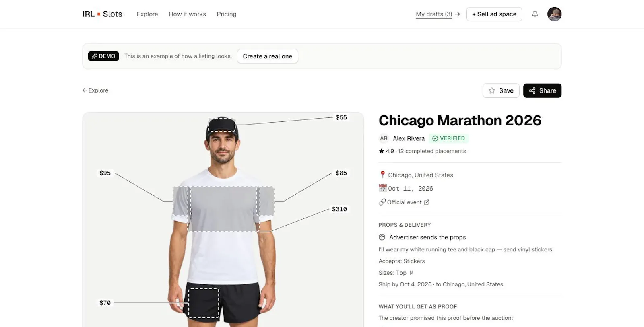Screen dimensions: 644x327
Task: Select the $55 cap ad slot
Action: (222, 124)
